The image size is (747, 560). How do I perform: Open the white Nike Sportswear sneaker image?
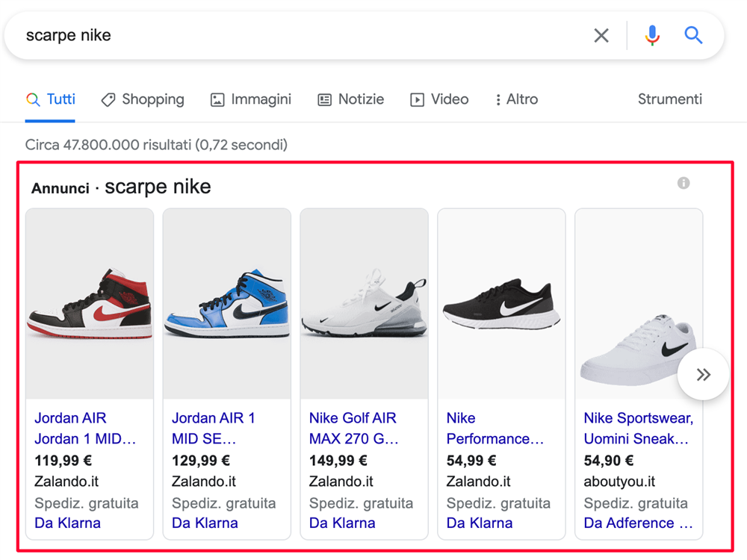tap(639, 304)
